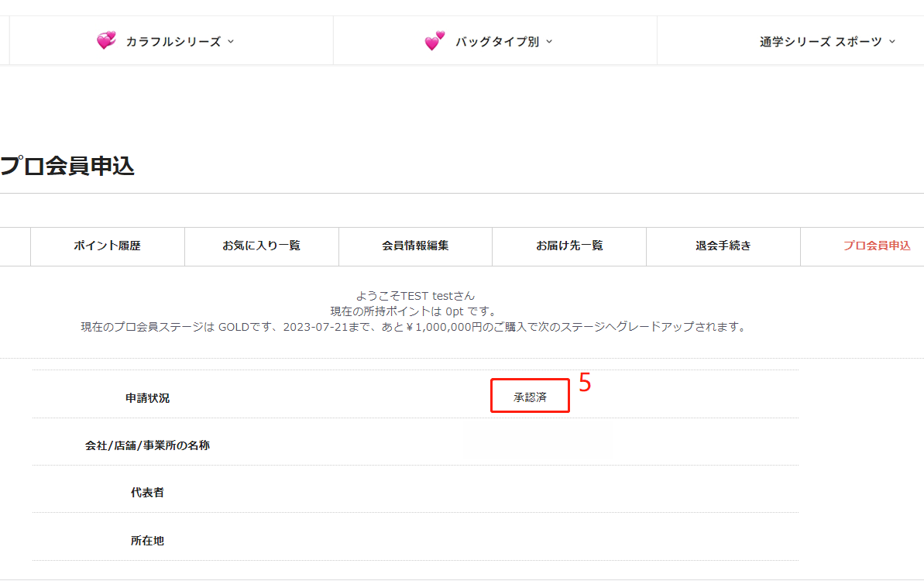Switch to the ポイント履歴 tab
The height and width of the screenshot is (581, 924).
pyautogui.click(x=107, y=246)
